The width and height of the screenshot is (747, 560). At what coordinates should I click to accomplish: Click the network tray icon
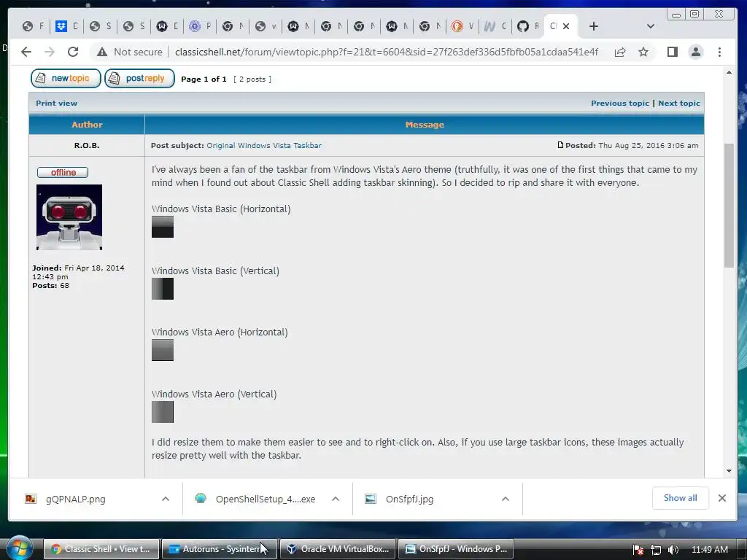point(656,550)
